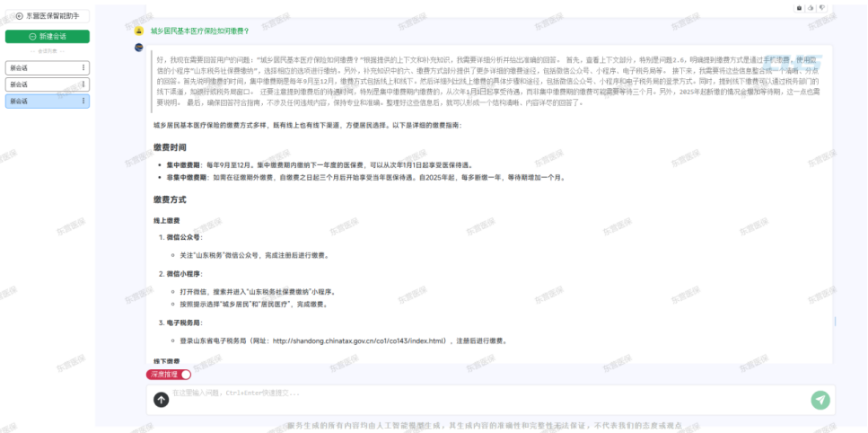Focus the question input text box
The height and width of the screenshot is (433, 868).
tap(485, 393)
